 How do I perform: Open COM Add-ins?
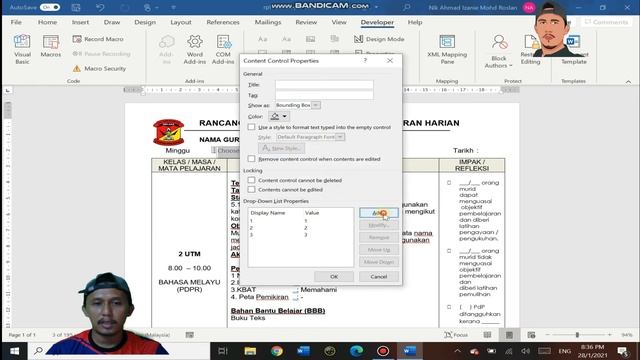(x=223, y=49)
